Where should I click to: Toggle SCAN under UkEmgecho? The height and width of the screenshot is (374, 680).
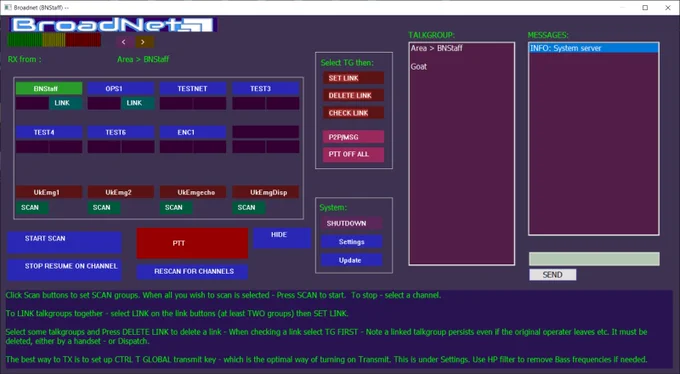coord(176,207)
